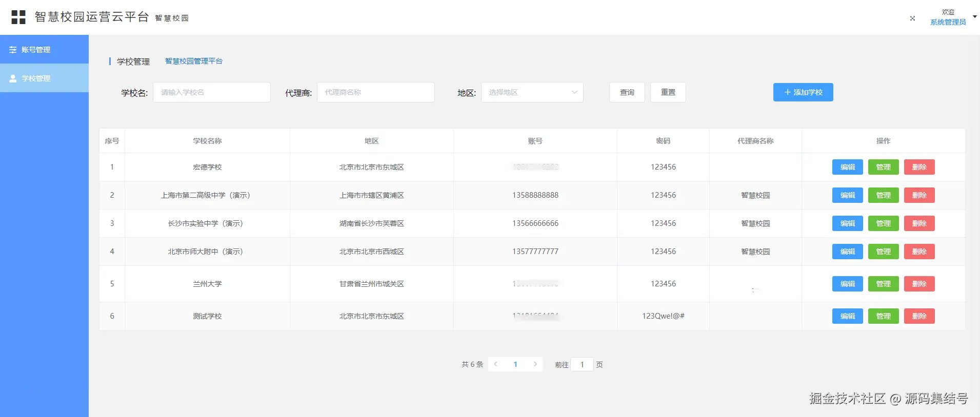Click the password 123Qwe!@# cell

663,316
